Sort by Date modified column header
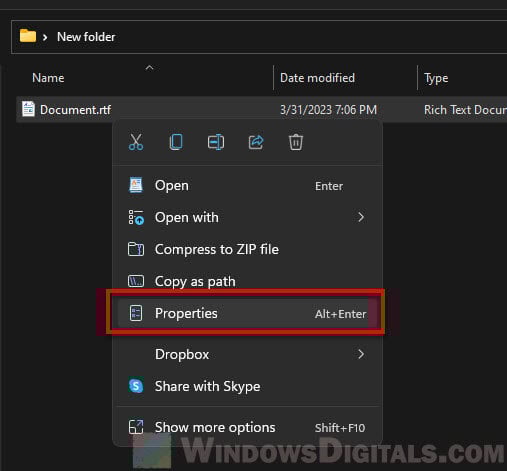This screenshot has height=471, width=507. [x=317, y=78]
